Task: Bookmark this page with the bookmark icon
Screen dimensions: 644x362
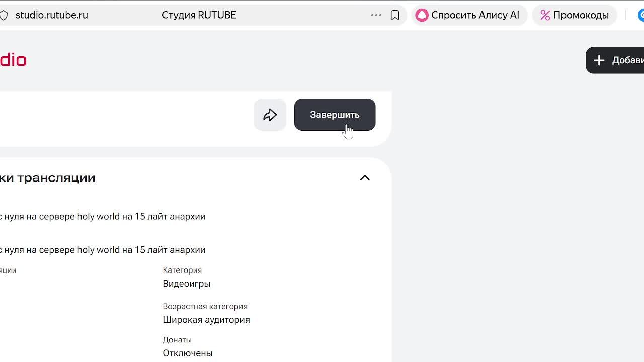Action: point(395,15)
